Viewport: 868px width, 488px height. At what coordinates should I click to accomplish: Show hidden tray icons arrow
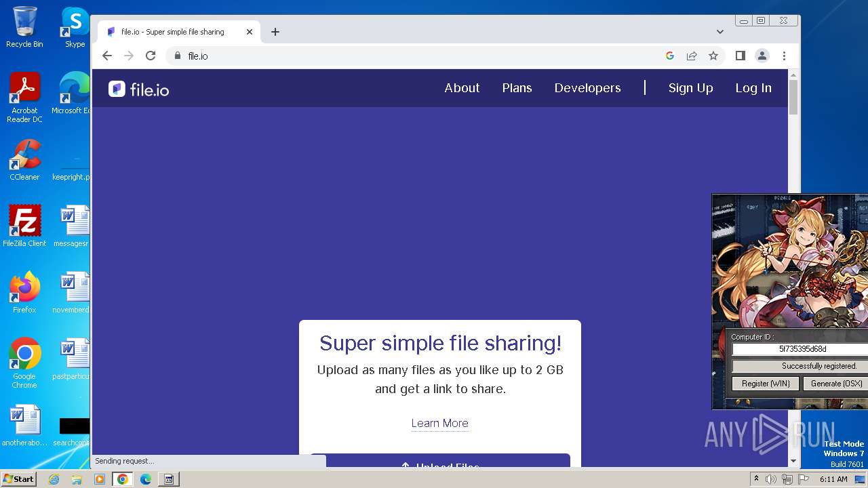756,479
